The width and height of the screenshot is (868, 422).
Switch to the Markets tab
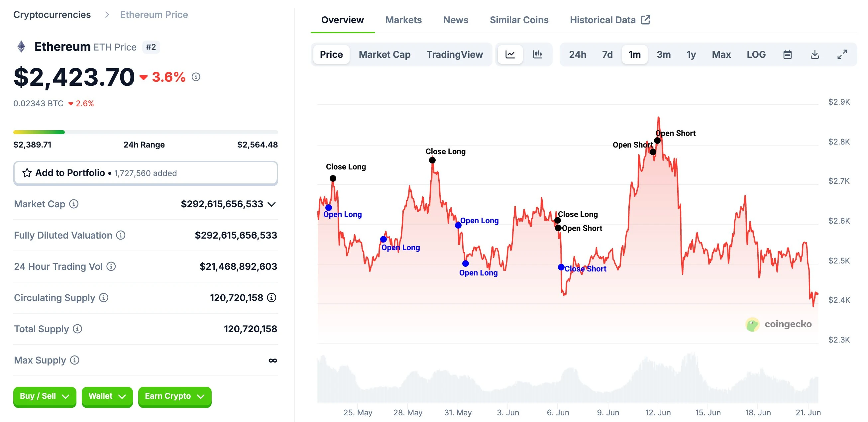tap(403, 20)
